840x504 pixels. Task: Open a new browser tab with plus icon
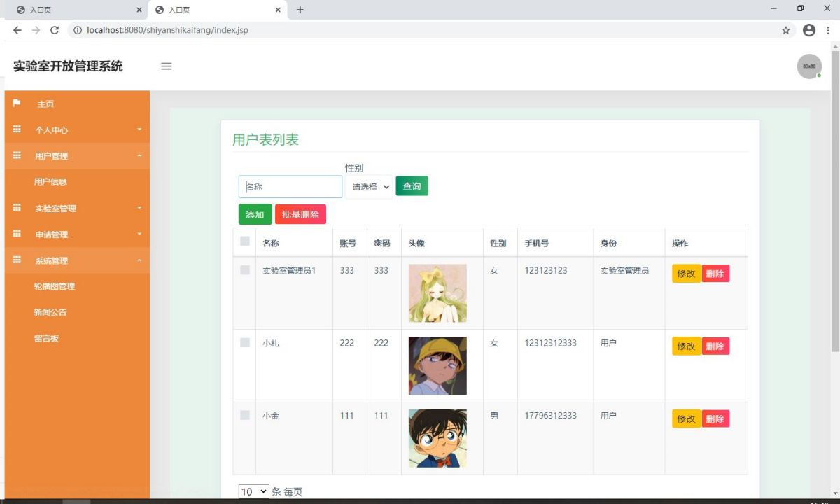point(300,10)
